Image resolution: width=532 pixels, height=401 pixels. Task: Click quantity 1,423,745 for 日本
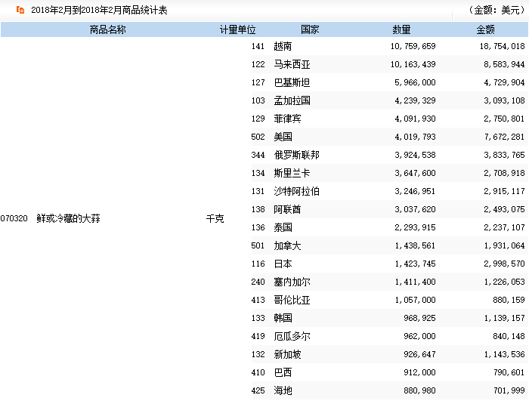tap(416, 264)
